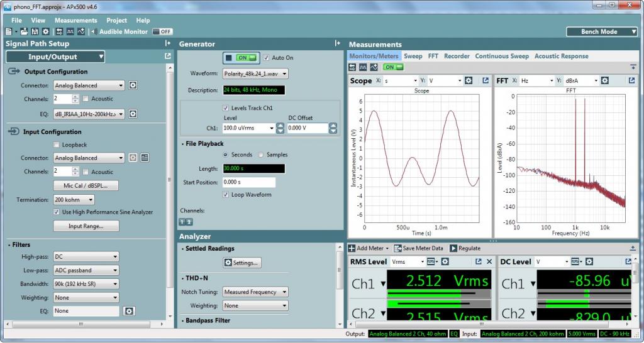The height and width of the screenshot is (343, 644).
Task: Click the Start Position input field
Action: pyautogui.click(x=249, y=182)
